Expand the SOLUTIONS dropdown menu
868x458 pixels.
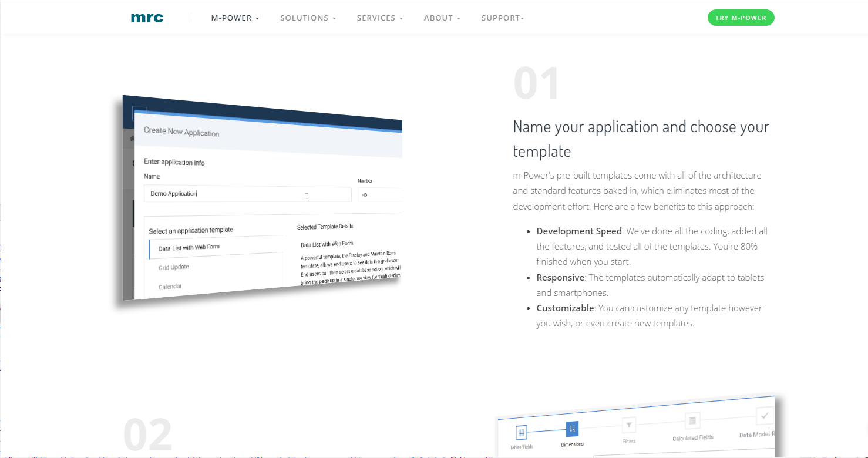click(308, 18)
